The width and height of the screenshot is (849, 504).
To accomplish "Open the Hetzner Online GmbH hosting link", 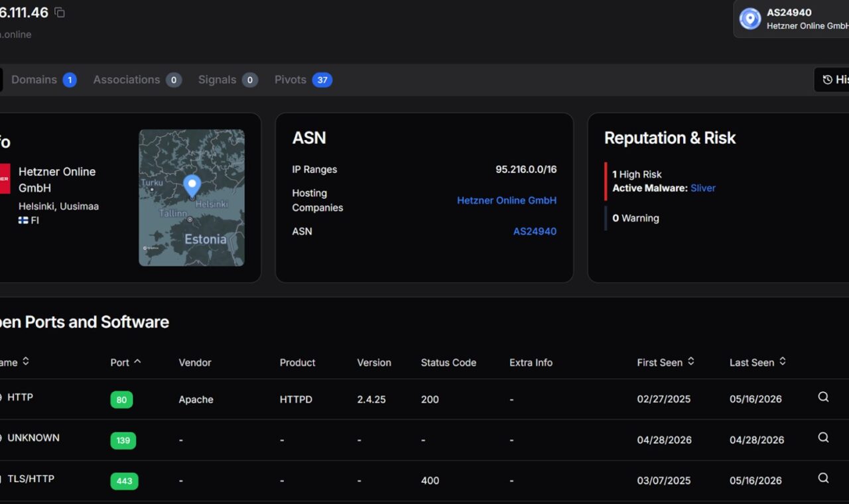I will [507, 200].
